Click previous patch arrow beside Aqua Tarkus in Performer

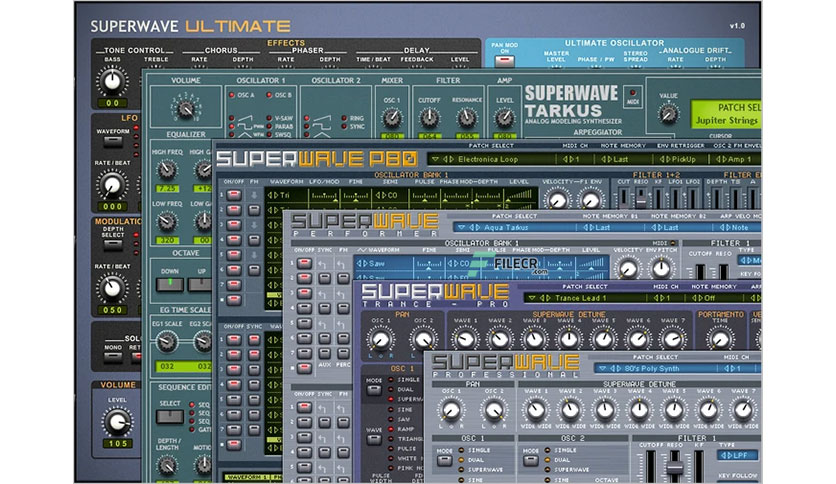(471, 228)
